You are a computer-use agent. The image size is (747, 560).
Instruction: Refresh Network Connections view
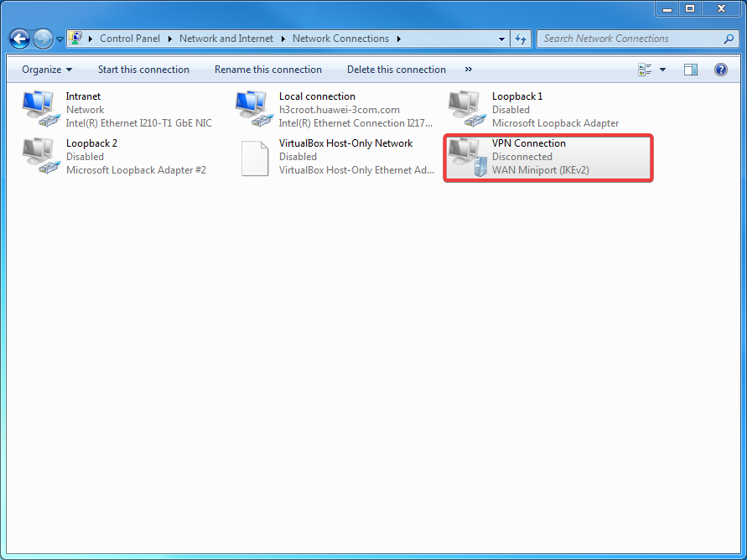[x=521, y=39]
